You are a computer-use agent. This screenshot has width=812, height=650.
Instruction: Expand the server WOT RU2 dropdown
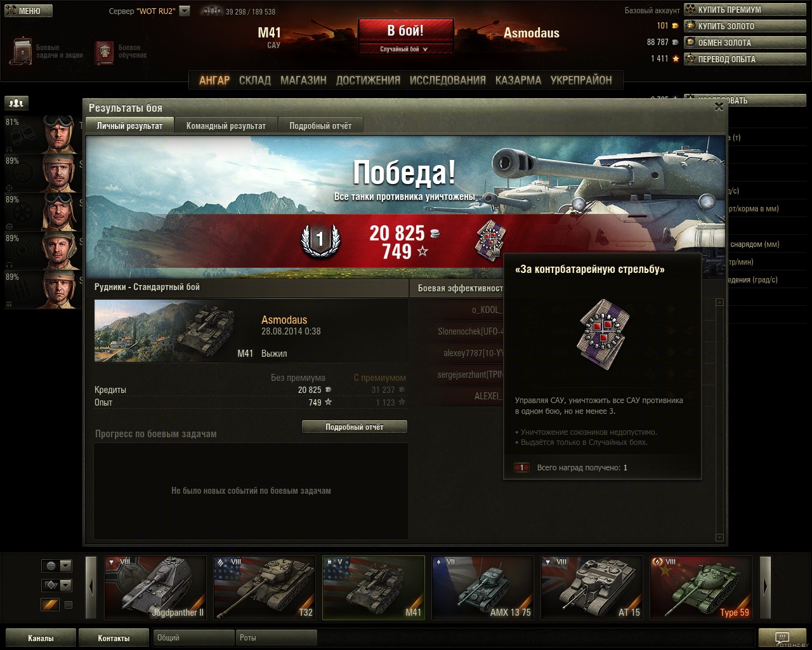[x=185, y=11]
